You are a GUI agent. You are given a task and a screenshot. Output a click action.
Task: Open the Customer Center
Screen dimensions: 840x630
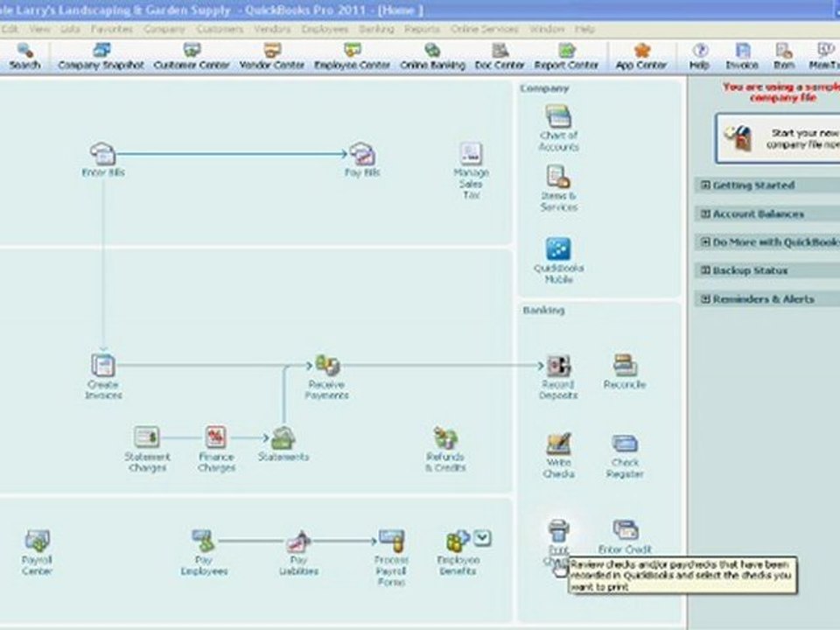click(192, 57)
